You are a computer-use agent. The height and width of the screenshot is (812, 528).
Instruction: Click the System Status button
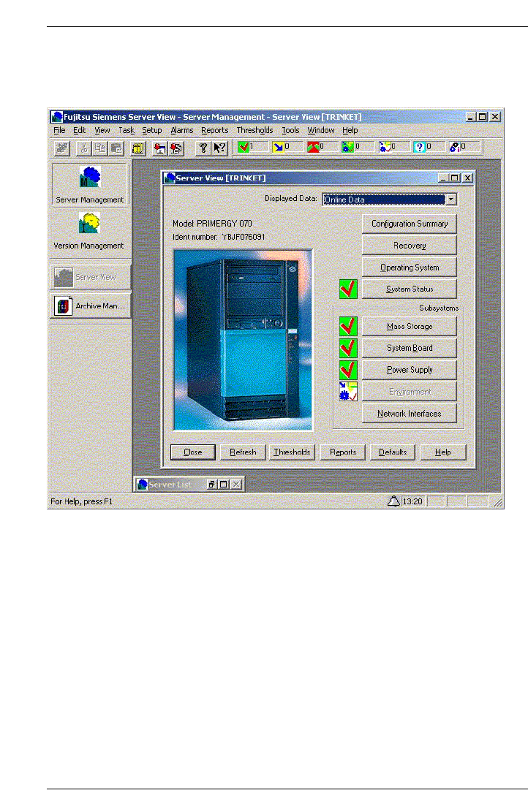[x=410, y=289]
